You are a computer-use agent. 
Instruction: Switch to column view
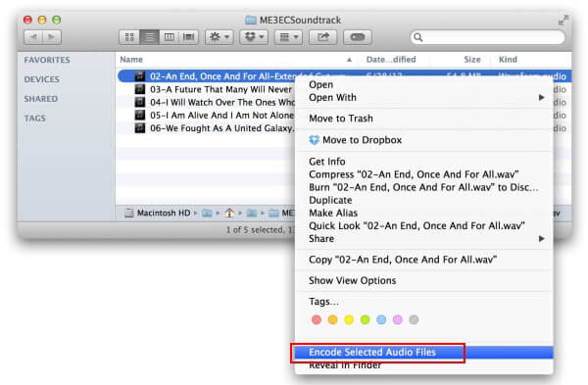pos(170,37)
